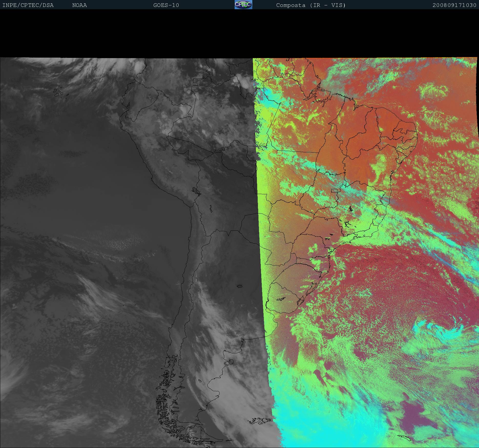Select the Distrito Federal rectangle in Brazil

click(334, 190)
